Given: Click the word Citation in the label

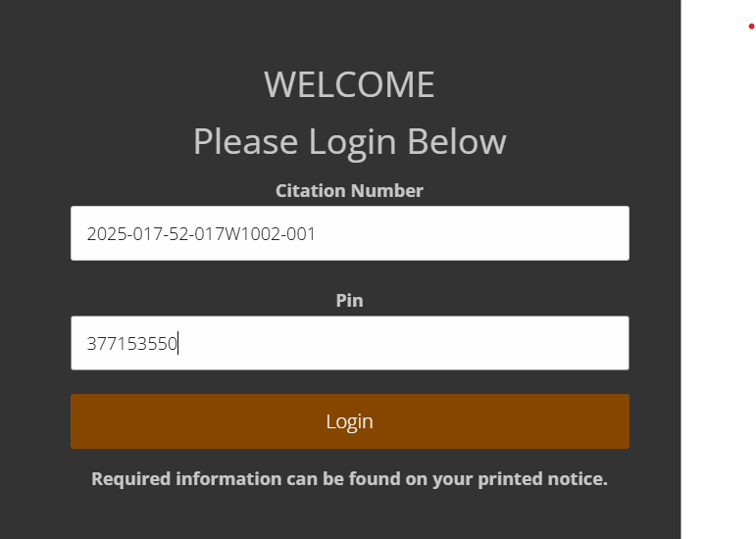Looking at the screenshot, I should 311,191.
